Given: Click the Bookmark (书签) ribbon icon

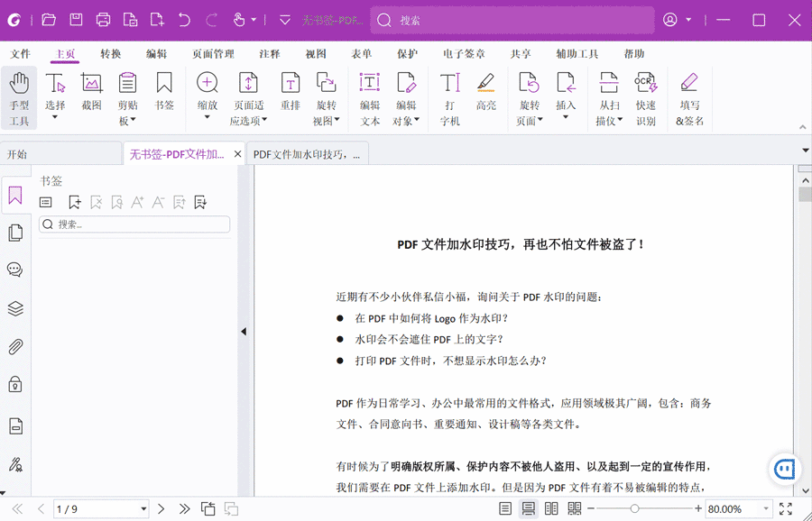Looking at the screenshot, I should click(164, 92).
